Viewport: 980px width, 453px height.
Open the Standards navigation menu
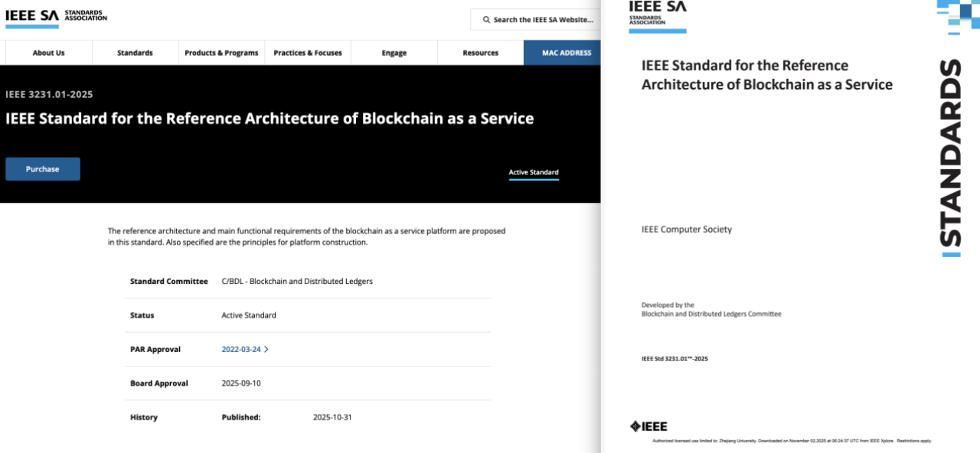135,53
